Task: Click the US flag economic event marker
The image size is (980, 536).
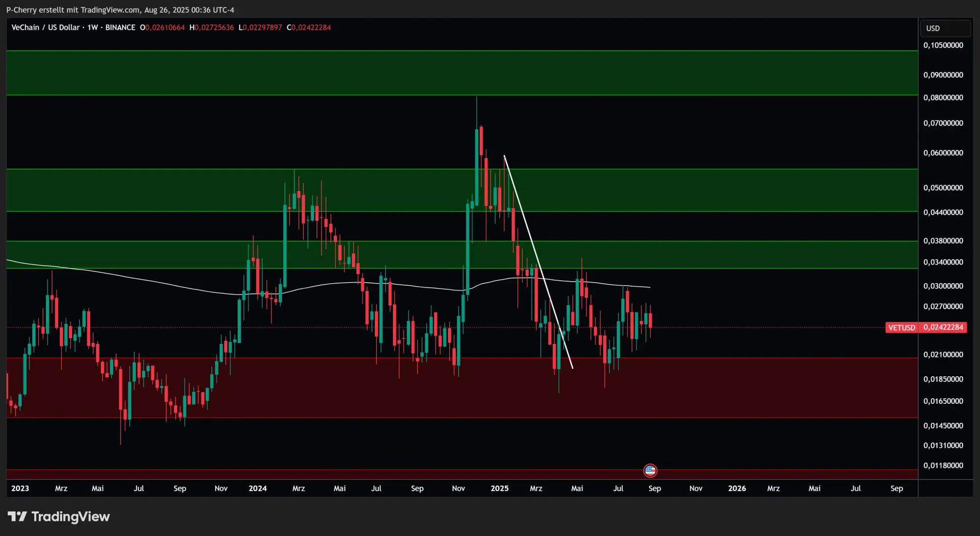Action: pos(650,471)
